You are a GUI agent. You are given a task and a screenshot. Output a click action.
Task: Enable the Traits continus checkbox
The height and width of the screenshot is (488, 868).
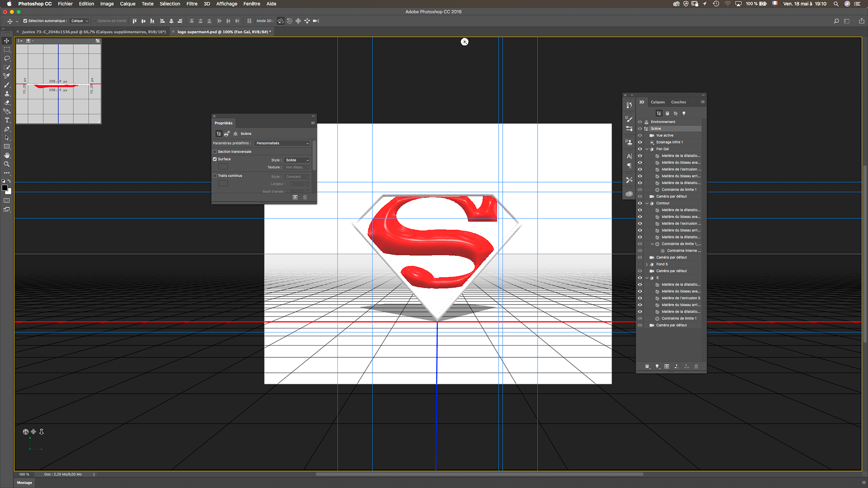point(215,176)
